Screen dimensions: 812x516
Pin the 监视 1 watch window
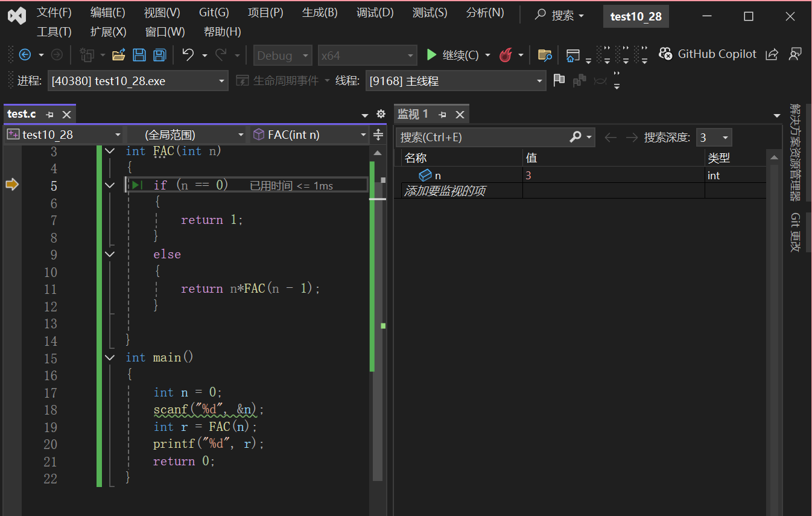pyautogui.click(x=442, y=114)
